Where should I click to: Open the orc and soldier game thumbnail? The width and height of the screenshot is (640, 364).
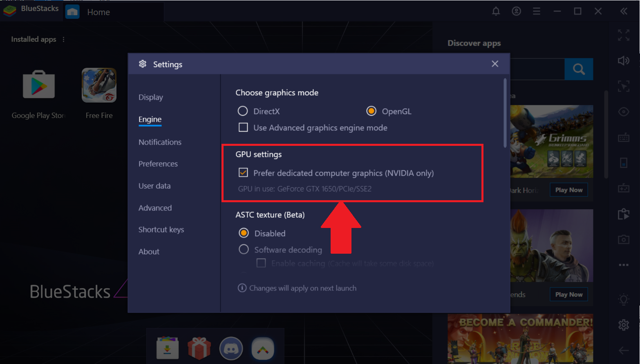point(551,246)
